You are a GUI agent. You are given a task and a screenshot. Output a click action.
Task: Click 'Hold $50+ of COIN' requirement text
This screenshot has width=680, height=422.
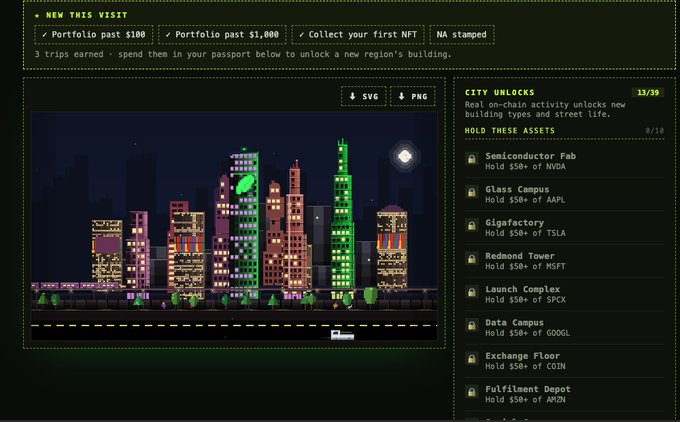[525, 366]
